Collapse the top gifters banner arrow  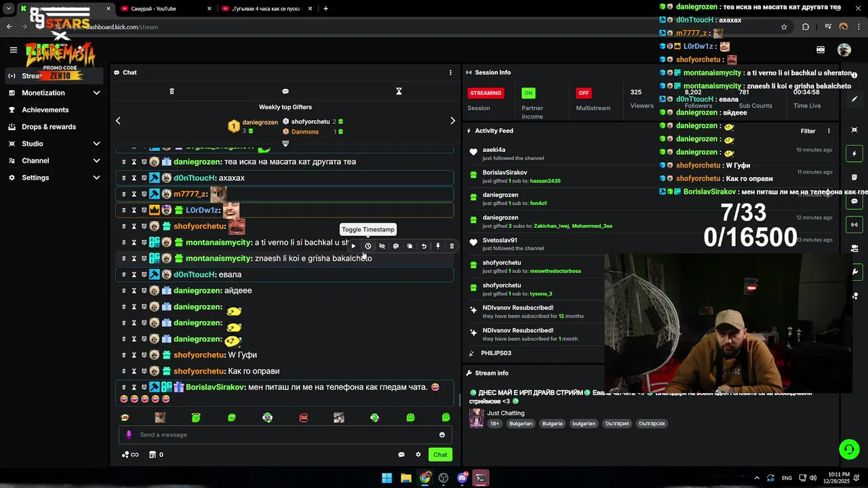pos(285,143)
